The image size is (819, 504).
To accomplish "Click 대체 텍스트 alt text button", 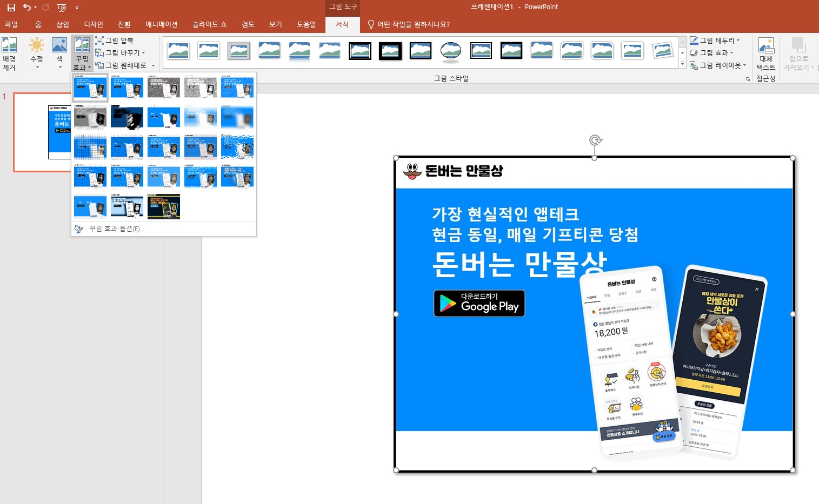I will pyautogui.click(x=766, y=53).
